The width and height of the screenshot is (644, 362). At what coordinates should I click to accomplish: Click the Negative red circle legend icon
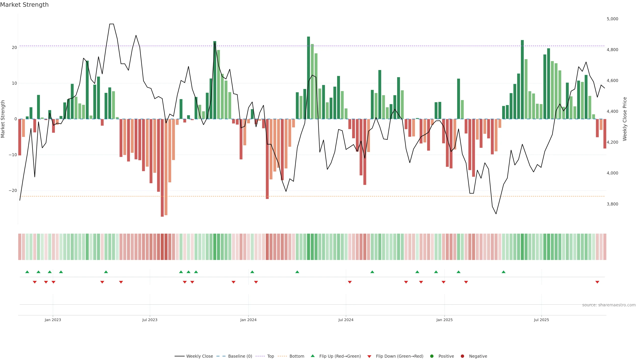click(462, 356)
